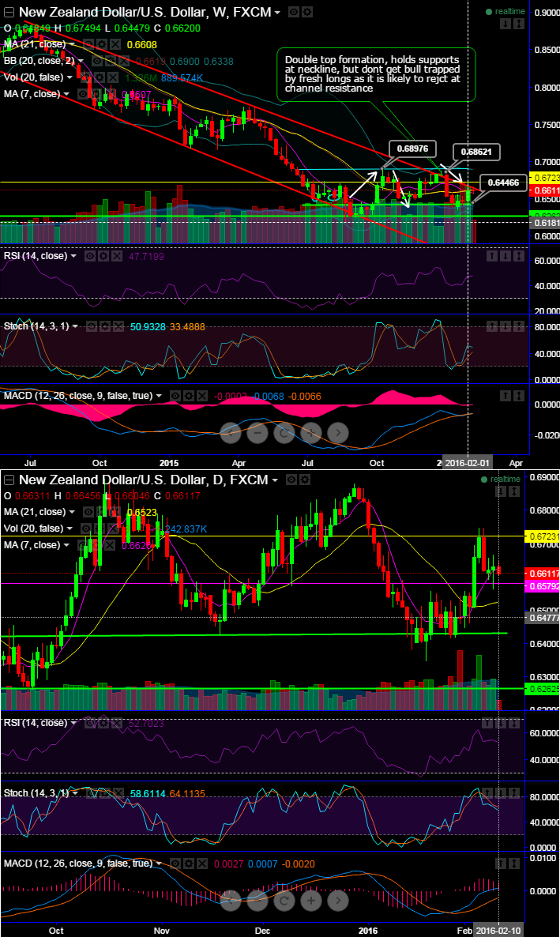Select the 0.68976 price label callout

pyautogui.click(x=412, y=149)
